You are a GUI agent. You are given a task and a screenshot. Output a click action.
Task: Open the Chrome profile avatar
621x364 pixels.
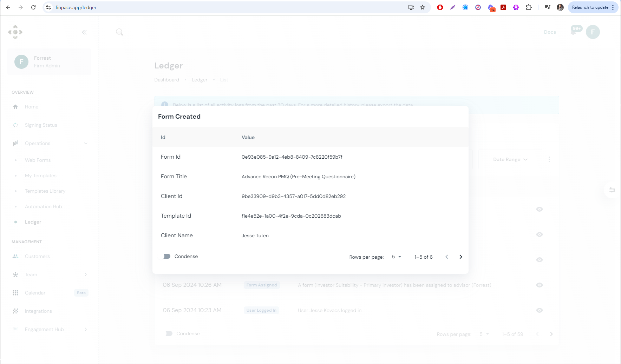pyautogui.click(x=560, y=7)
